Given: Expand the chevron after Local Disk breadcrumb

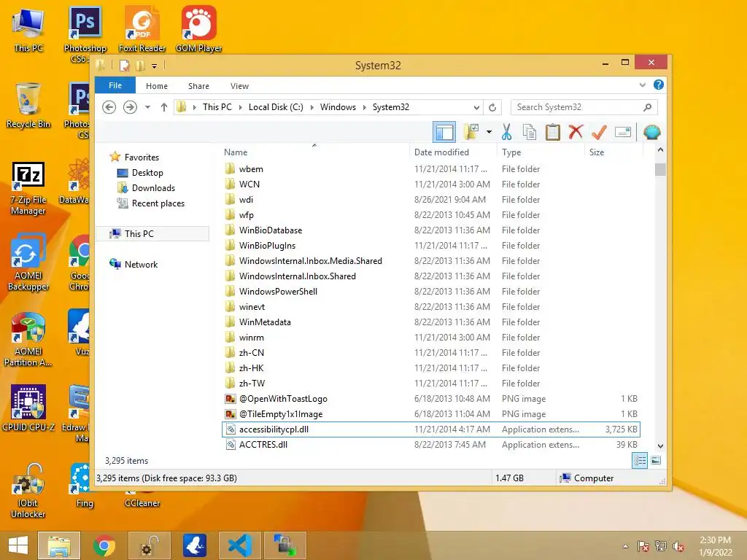Looking at the screenshot, I should pos(312,107).
